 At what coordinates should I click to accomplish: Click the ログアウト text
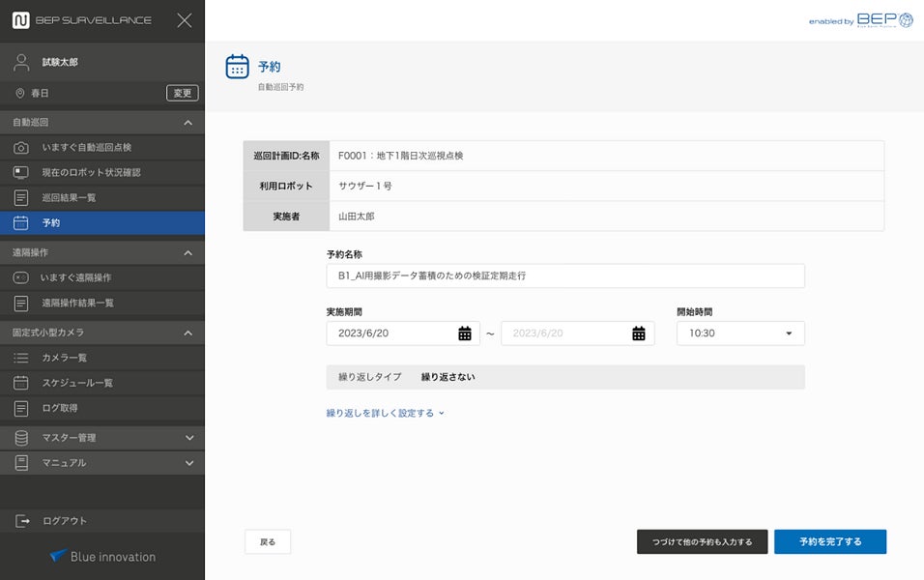tap(65, 521)
